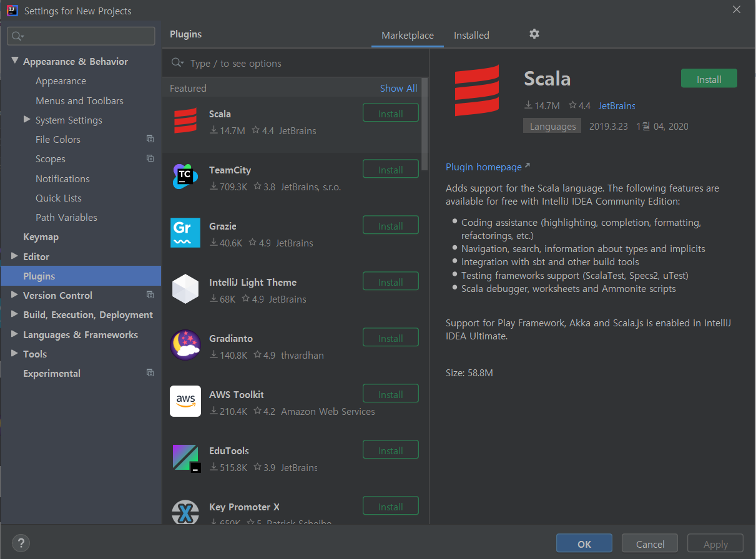The image size is (756, 559).
Task: Install the Grazie plugin
Action: click(391, 226)
